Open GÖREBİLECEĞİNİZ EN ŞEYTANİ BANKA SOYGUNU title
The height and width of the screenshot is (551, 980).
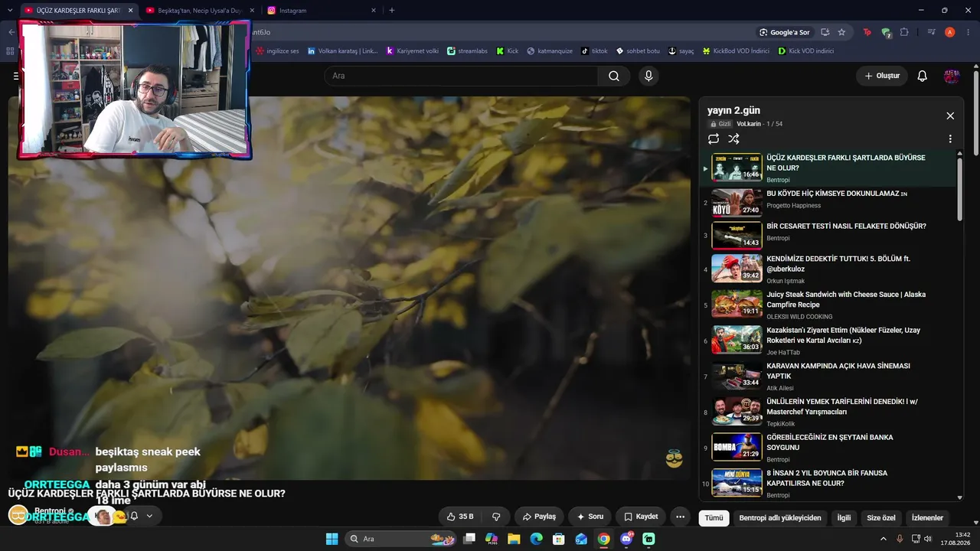(830, 442)
